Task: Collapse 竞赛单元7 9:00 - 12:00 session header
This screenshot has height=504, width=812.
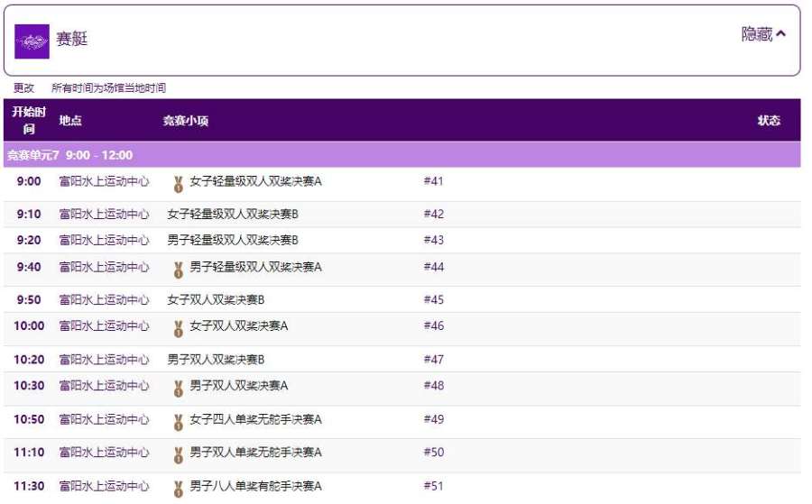Action: click(70, 155)
